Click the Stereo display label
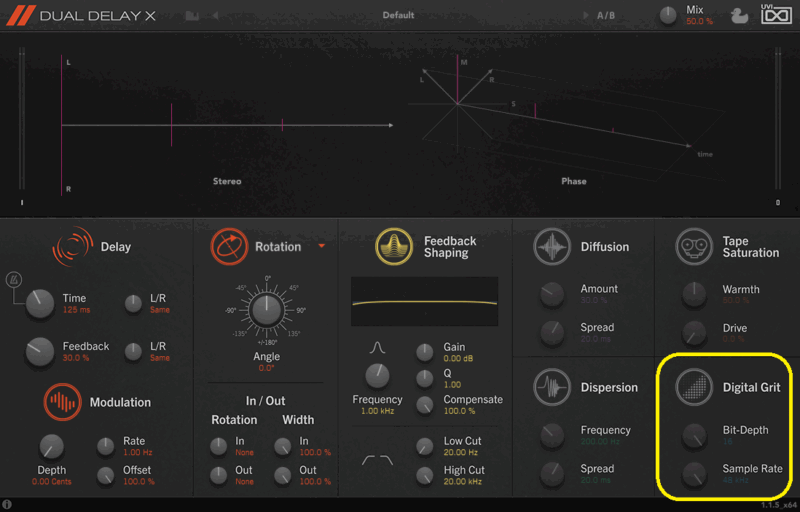Viewport: 800px width, 512px height. pos(227,182)
